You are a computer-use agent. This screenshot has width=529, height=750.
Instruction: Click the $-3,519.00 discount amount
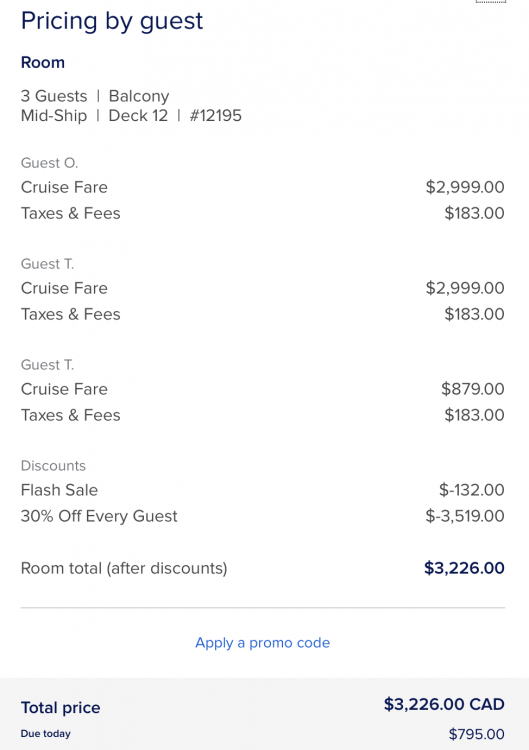pyautogui.click(x=465, y=516)
